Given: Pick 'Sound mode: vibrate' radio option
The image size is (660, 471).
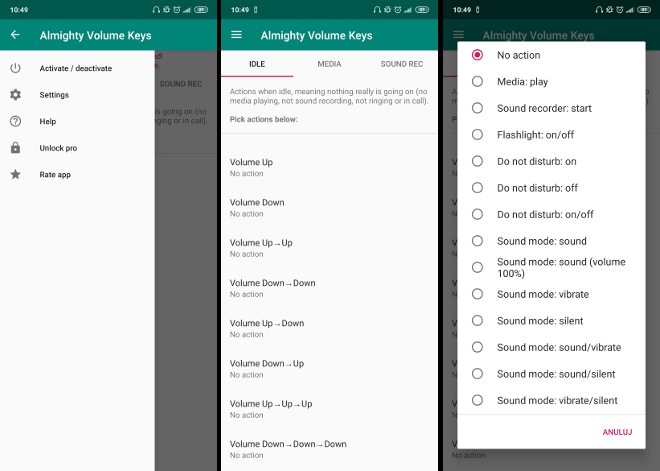Looking at the screenshot, I should click(477, 294).
